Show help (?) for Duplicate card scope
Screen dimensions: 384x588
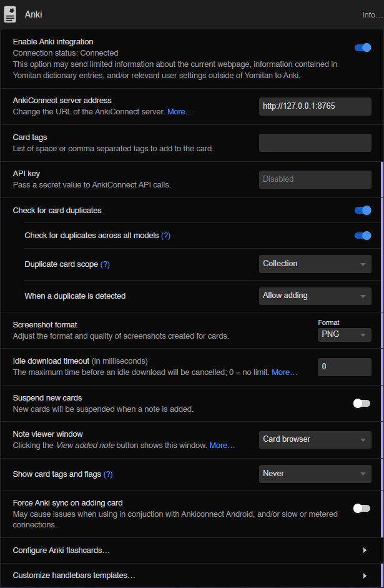tap(105, 264)
